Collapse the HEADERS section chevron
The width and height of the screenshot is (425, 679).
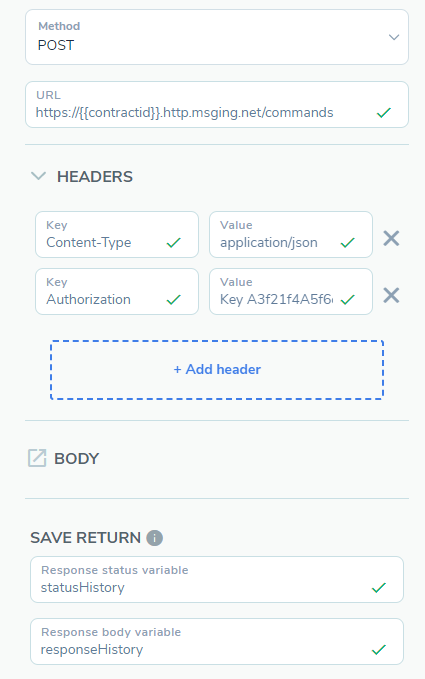point(39,176)
